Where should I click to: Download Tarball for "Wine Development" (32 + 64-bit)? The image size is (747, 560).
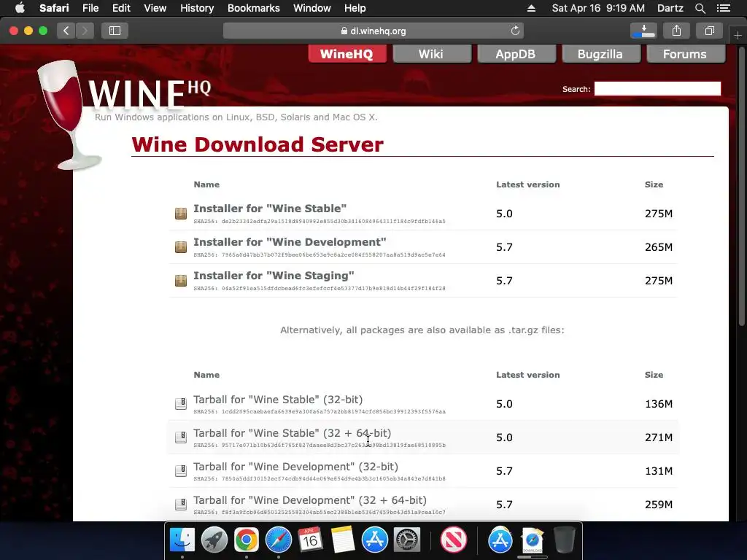tap(309, 500)
